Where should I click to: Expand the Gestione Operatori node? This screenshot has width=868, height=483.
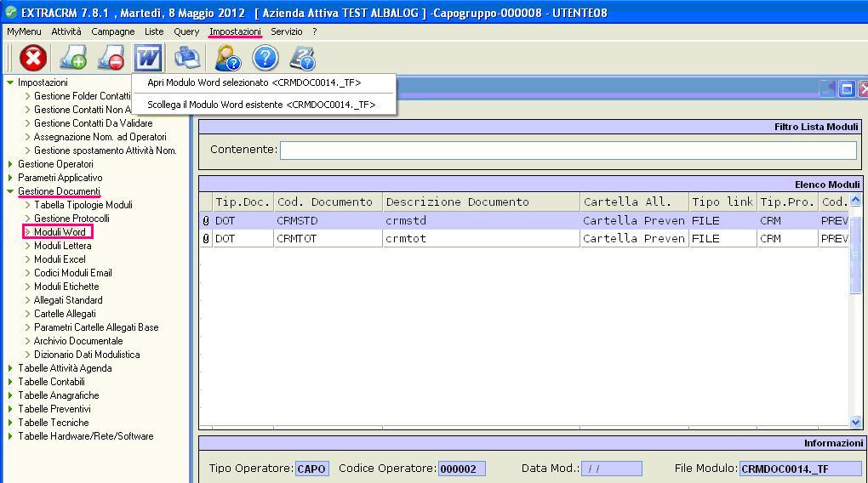tap(10, 164)
